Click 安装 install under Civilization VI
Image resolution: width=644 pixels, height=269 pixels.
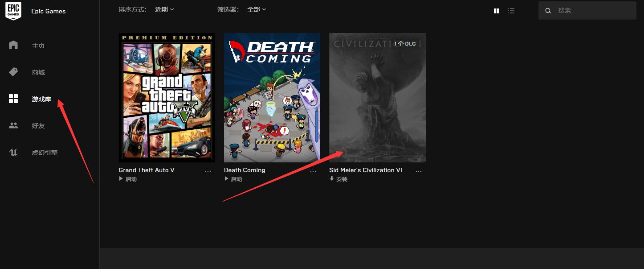(x=338, y=179)
